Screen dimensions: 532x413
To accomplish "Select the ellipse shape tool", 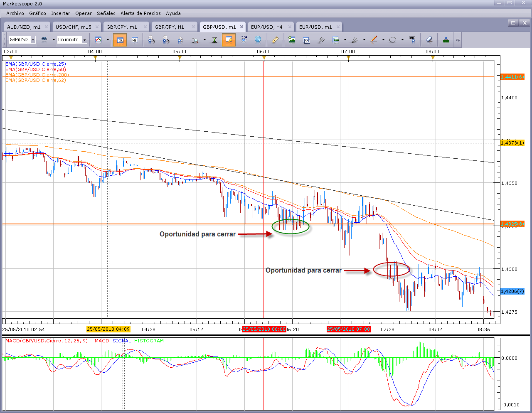I will click(393, 40).
